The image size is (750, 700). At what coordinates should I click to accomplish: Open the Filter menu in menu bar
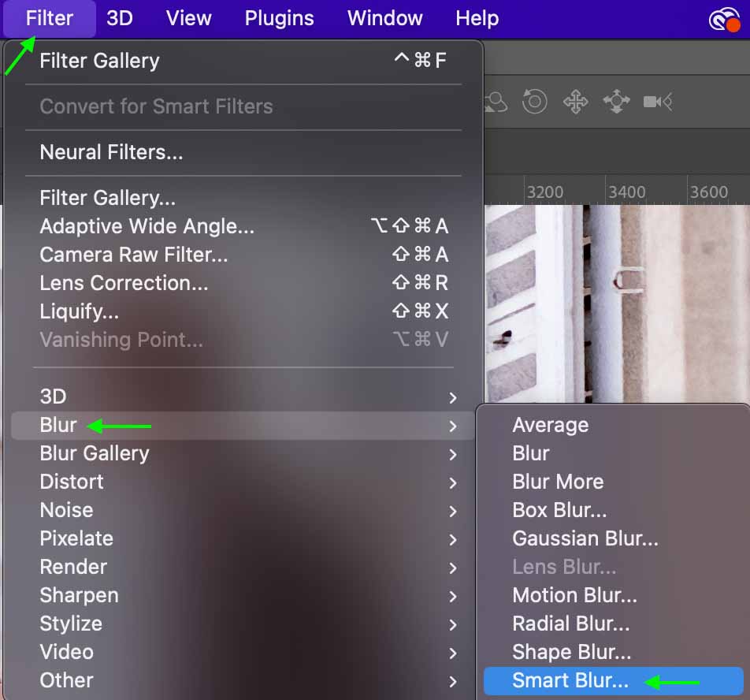(x=50, y=19)
